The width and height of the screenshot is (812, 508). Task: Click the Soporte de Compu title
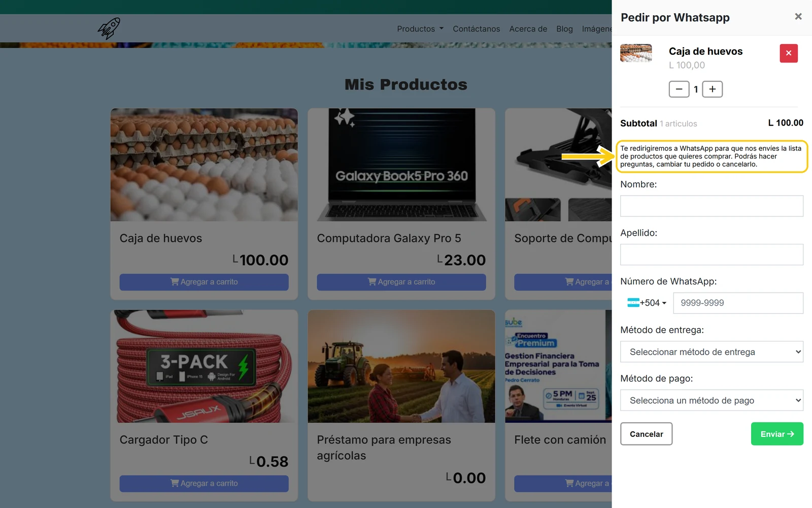tap(563, 238)
